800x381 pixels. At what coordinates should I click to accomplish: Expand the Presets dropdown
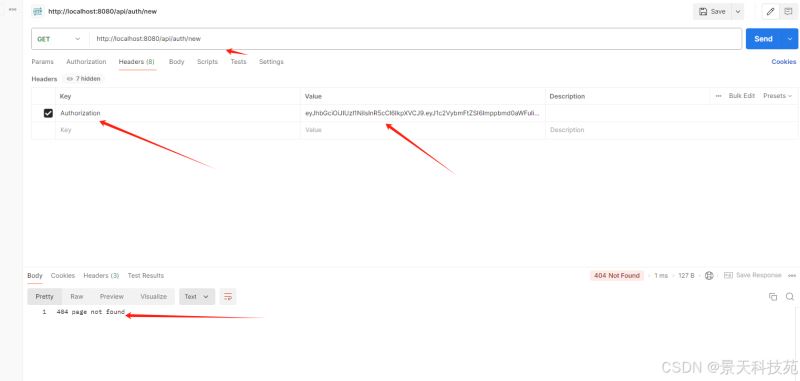click(778, 96)
